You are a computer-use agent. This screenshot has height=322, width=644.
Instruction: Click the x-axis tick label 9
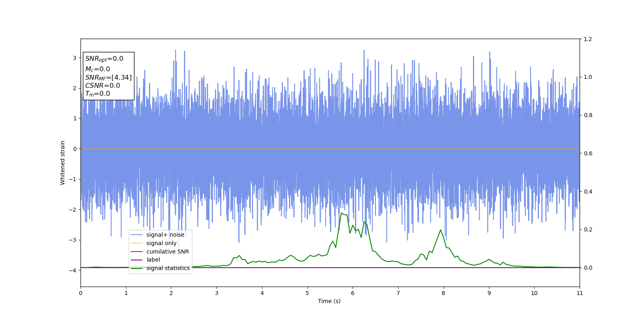point(489,293)
